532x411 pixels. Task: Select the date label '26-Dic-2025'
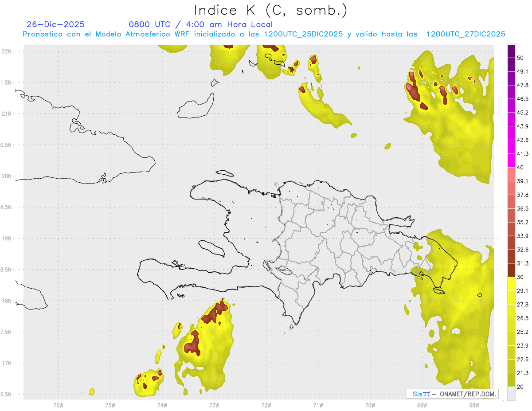pos(56,24)
